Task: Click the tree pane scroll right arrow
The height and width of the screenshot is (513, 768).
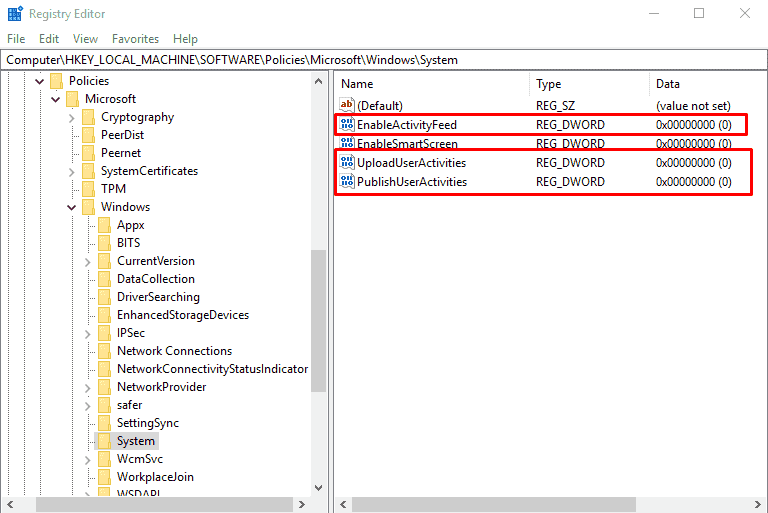Action: click(x=302, y=504)
